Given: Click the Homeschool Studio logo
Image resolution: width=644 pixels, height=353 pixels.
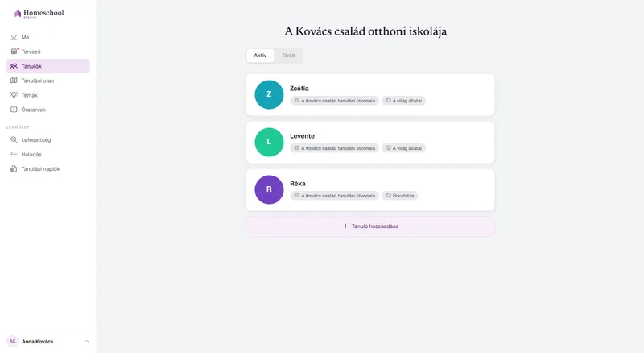Looking at the screenshot, I should [x=39, y=14].
